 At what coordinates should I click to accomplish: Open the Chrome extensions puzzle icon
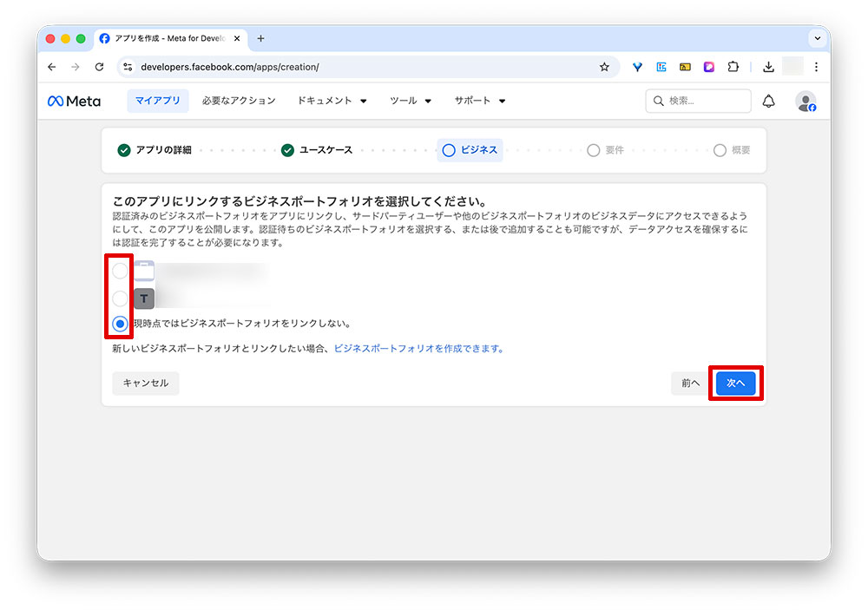click(733, 66)
